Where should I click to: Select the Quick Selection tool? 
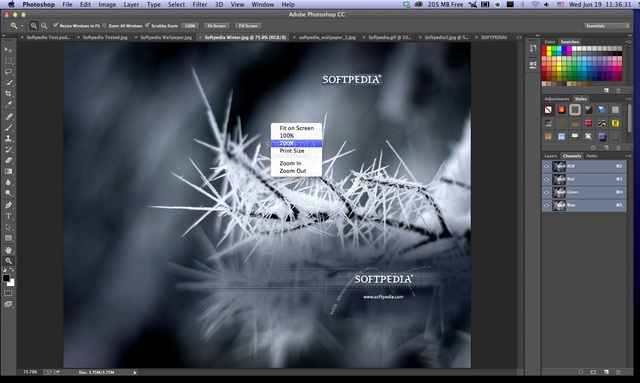(8, 83)
